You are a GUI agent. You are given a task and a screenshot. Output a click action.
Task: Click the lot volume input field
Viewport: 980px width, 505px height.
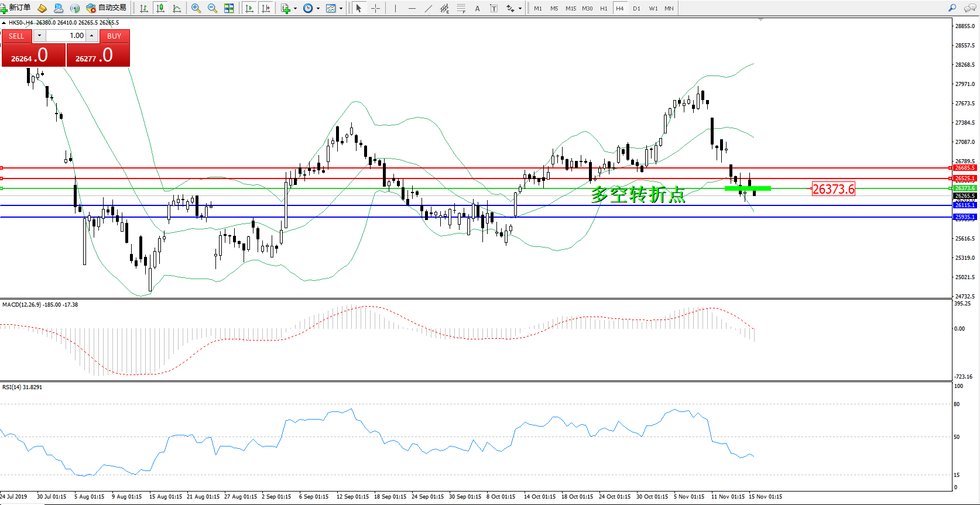click(66, 36)
